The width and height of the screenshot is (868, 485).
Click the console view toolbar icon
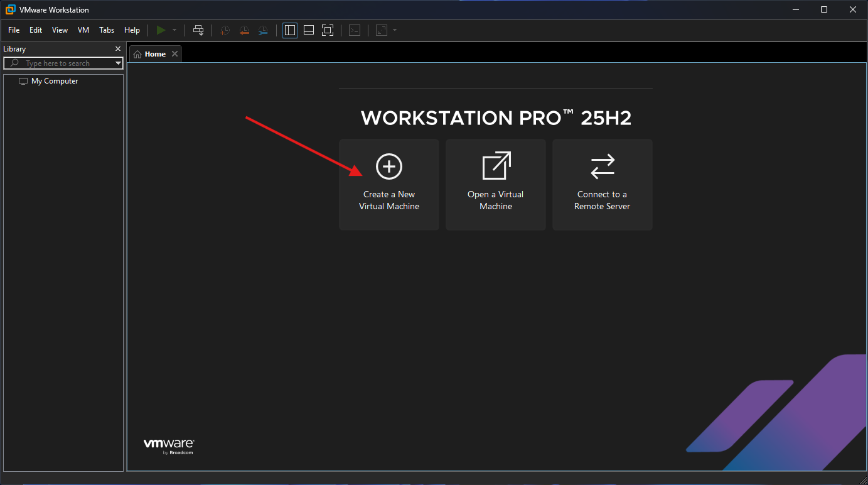(355, 30)
